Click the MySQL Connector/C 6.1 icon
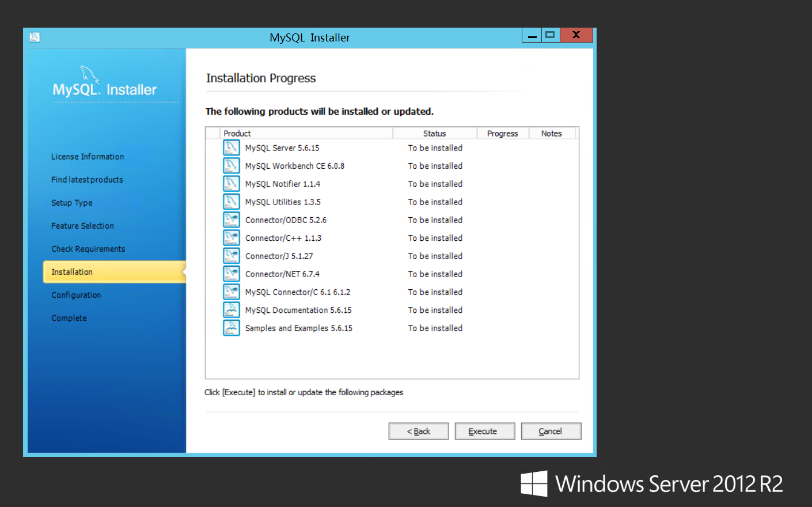 [231, 292]
